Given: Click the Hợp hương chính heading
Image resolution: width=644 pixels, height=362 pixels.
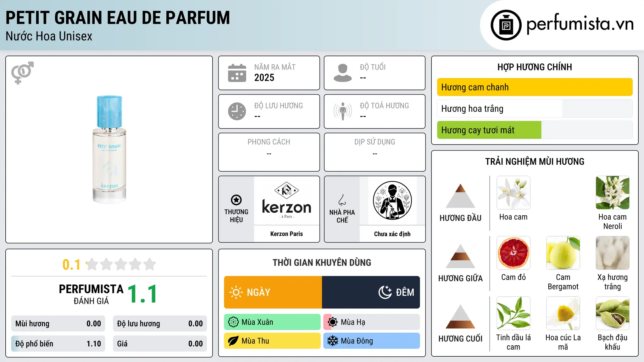Looking at the screenshot, I should click(x=535, y=67).
